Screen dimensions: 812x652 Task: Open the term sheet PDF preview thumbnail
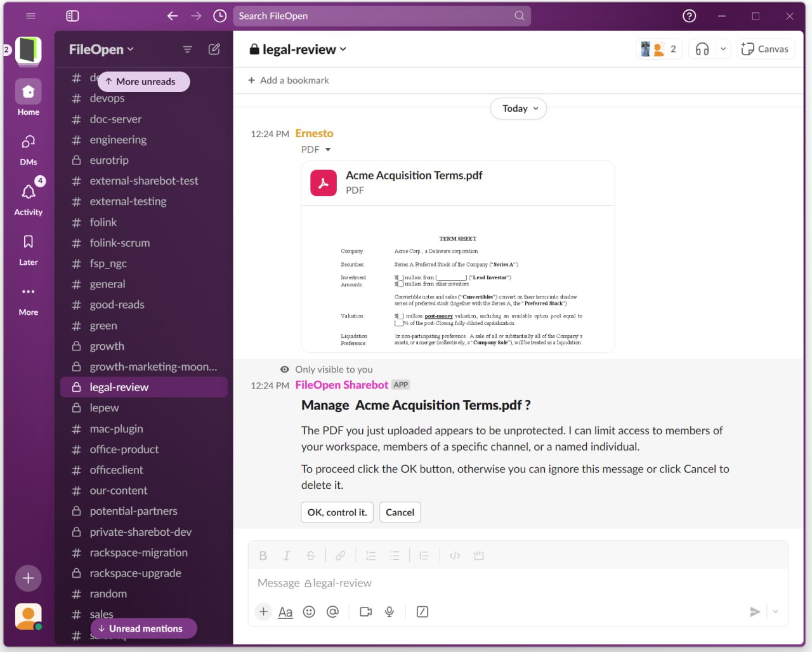(458, 279)
